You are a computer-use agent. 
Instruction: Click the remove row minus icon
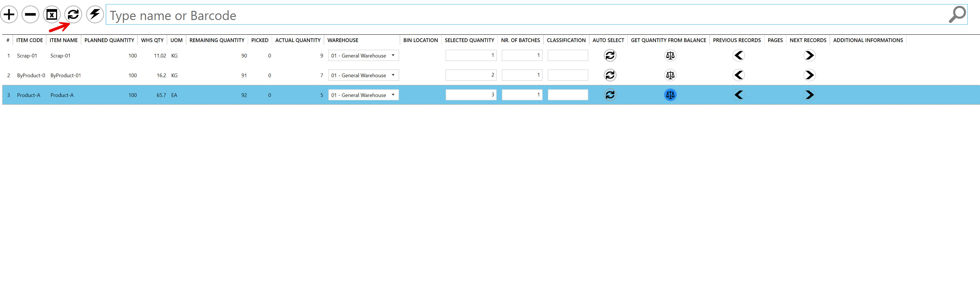(30, 15)
